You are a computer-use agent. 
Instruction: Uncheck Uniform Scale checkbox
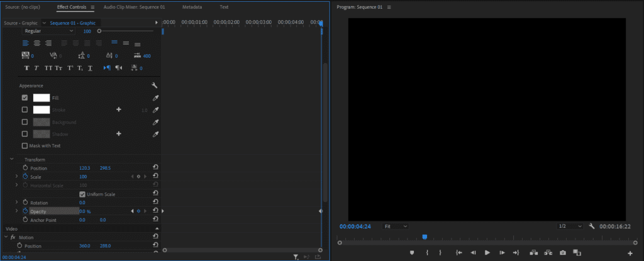tap(82, 194)
